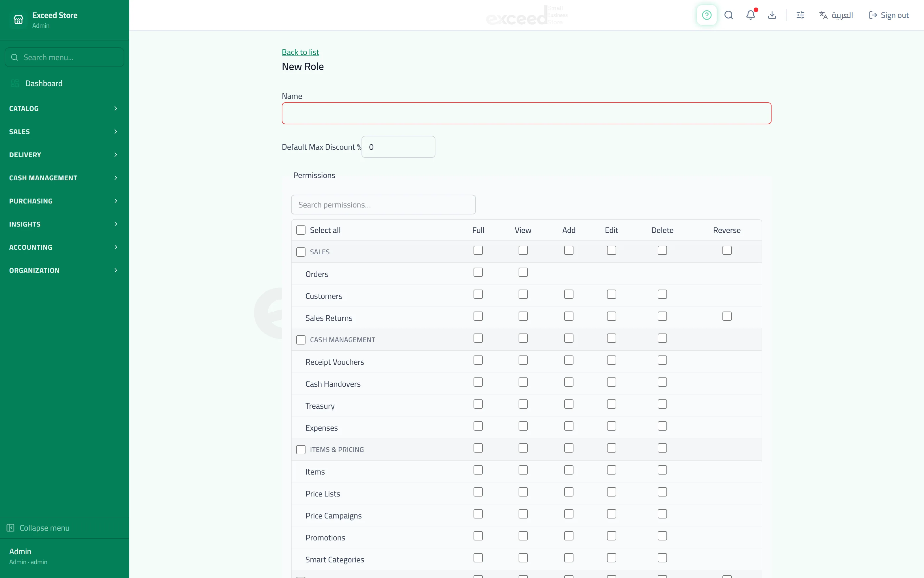
Task: Enable Reverse permission for Sales Returns
Action: click(727, 316)
